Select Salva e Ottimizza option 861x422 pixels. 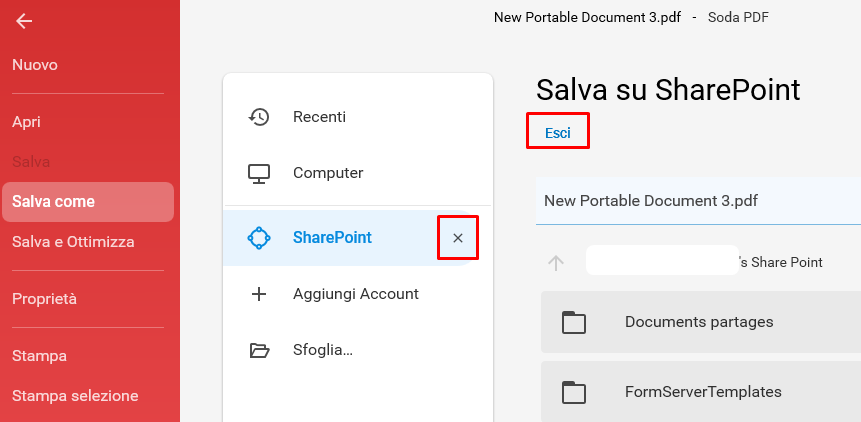click(x=73, y=242)
